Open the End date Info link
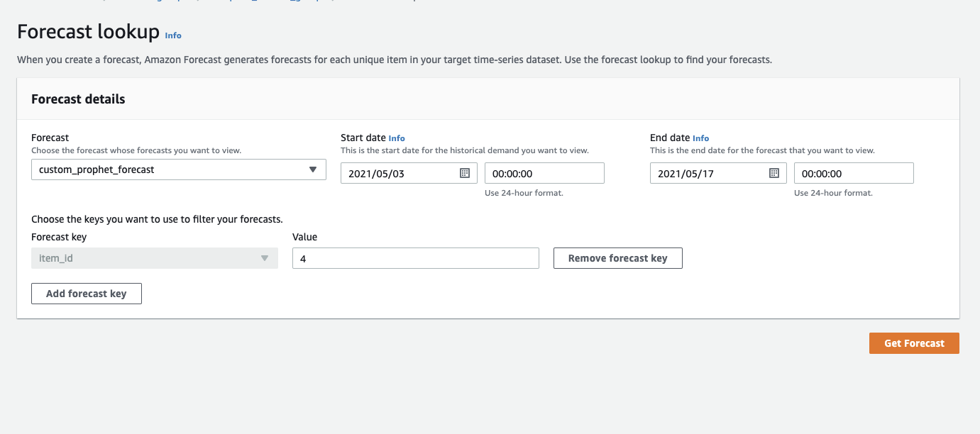This screenshot has width=980, height=434. [x=700, y=138]
